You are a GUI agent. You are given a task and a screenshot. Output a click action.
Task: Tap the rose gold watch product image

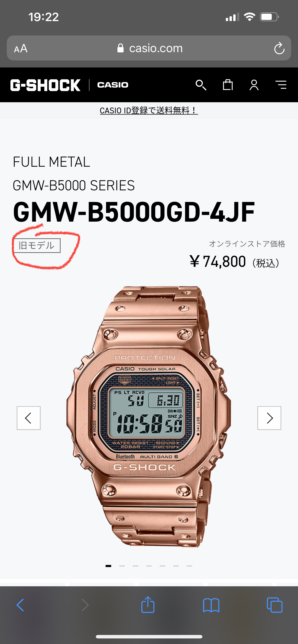click(149, 417)
